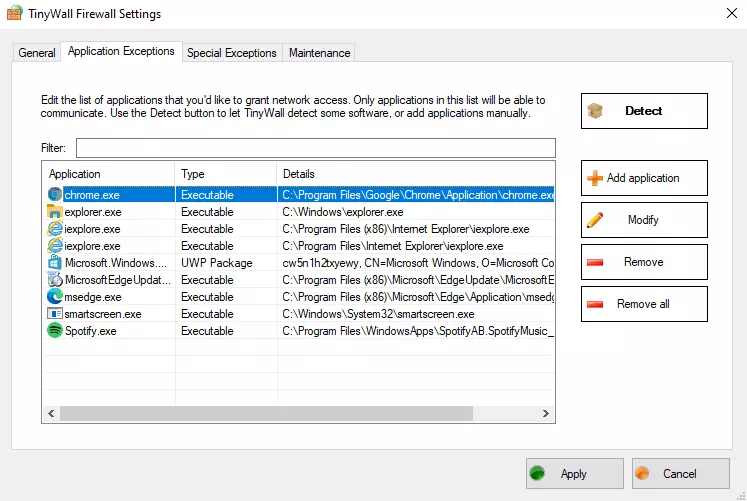The width and height of the screenshot is (747, 501).
Task: Click the Program Files (x86)\Internet Explorer path cell
Action: 405,229
